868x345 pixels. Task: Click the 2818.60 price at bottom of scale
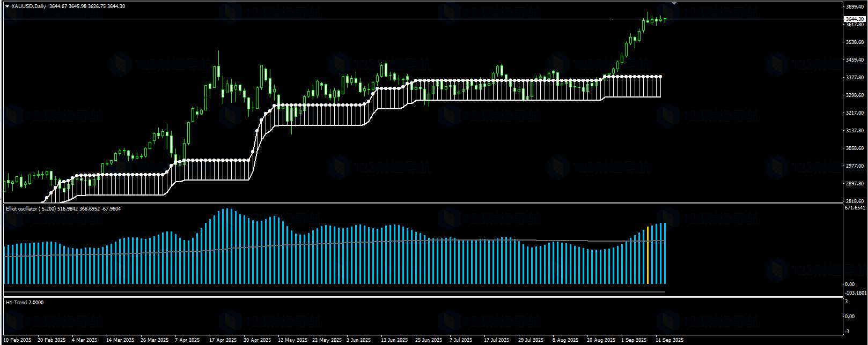pyautogui.click(x=855, y=201)
